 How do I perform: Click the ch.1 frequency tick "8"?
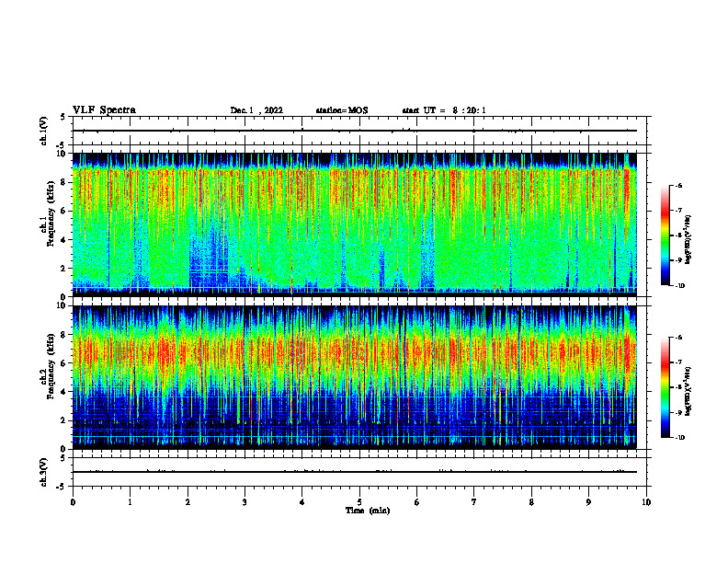click(x=64, y=182)
